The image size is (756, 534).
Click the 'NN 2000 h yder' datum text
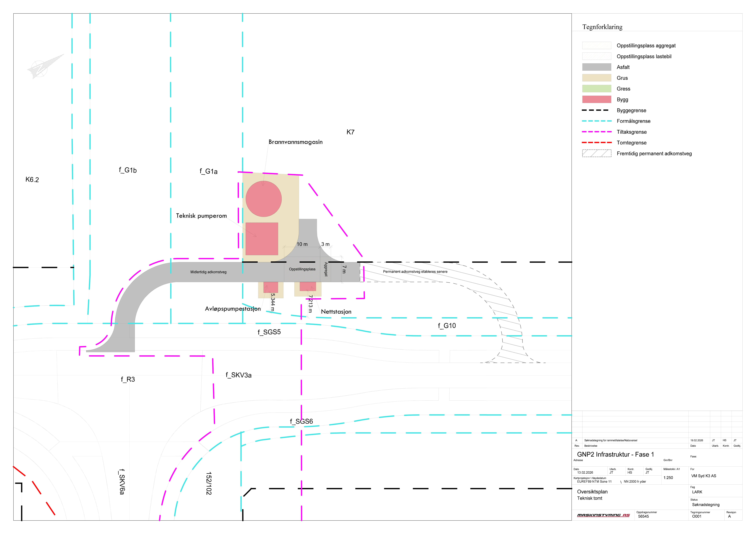[635, 482]
